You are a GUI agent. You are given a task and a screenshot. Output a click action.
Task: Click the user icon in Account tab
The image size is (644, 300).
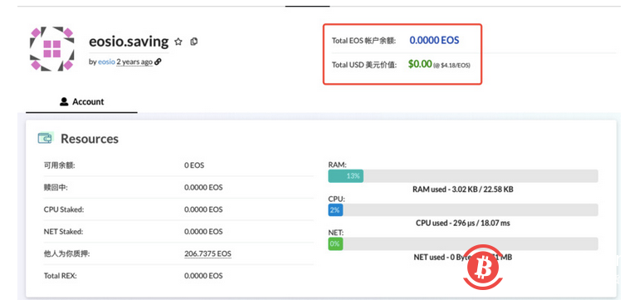[x=64, y=101]
